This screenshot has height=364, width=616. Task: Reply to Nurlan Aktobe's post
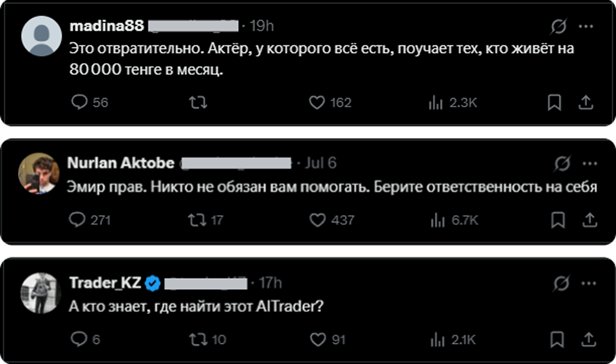(x=77, y=220)
